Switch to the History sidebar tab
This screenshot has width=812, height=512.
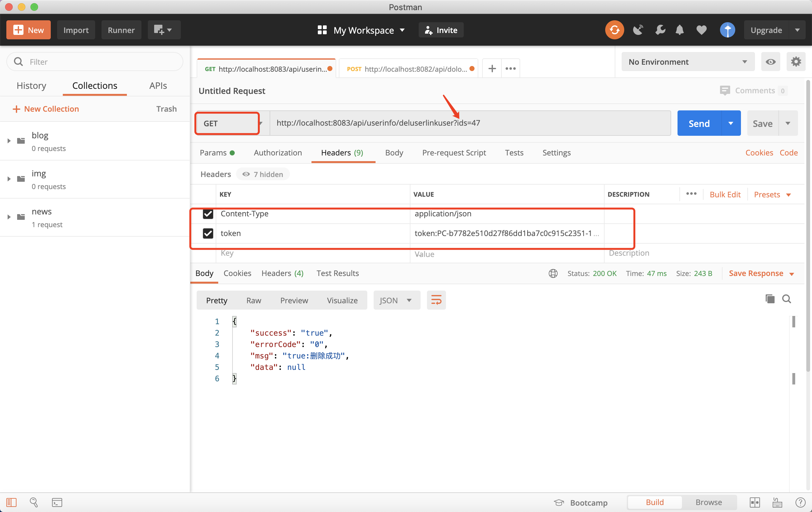[31, 86]
